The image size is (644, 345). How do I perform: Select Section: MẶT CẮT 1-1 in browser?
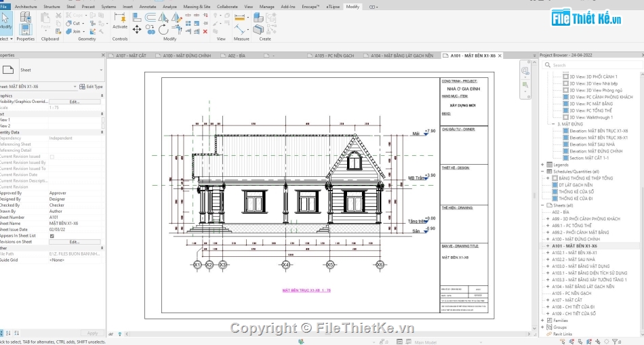click(x=589, y=158)
